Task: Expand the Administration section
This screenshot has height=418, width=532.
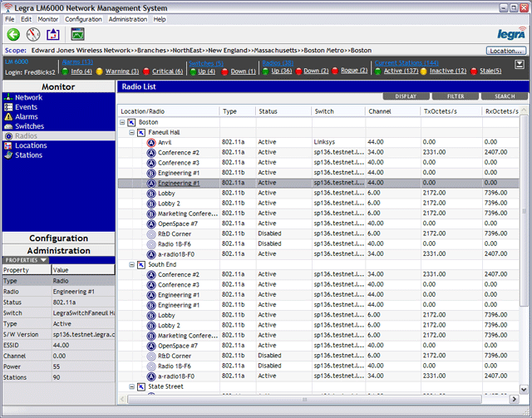Action: tap(59, 251)
